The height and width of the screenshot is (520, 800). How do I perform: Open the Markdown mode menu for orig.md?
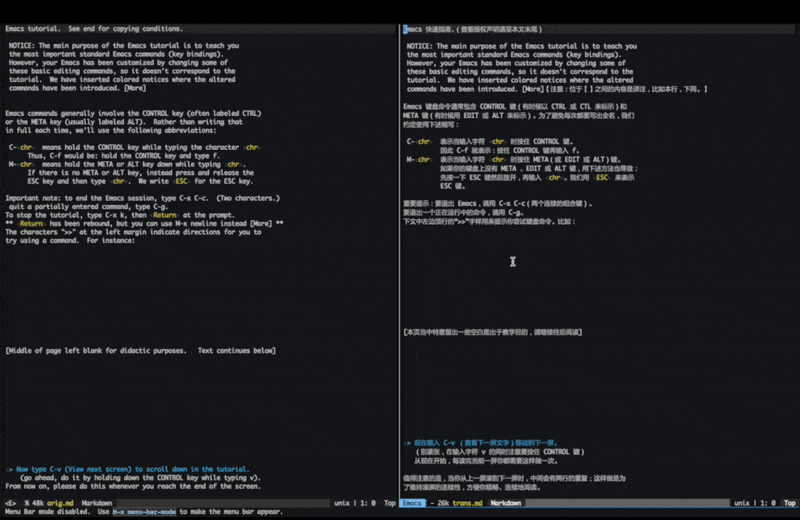(x=96, y=503)
